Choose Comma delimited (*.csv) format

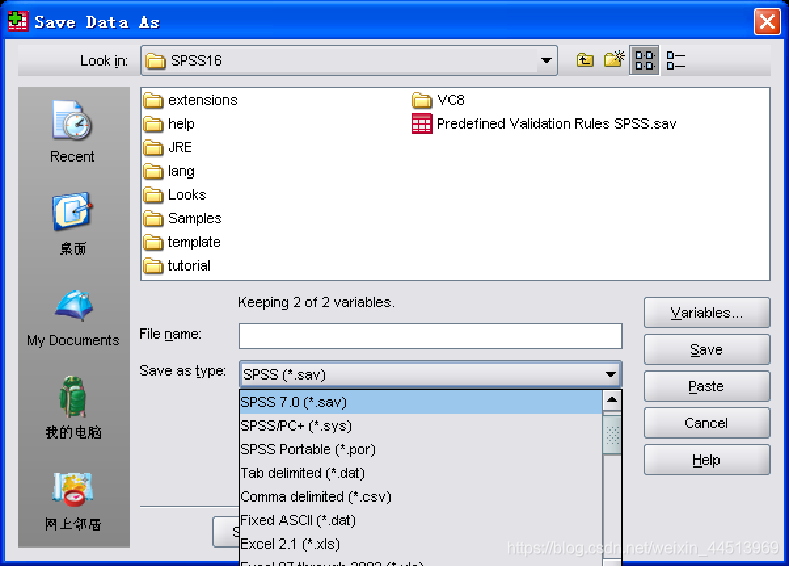(421, 497)
